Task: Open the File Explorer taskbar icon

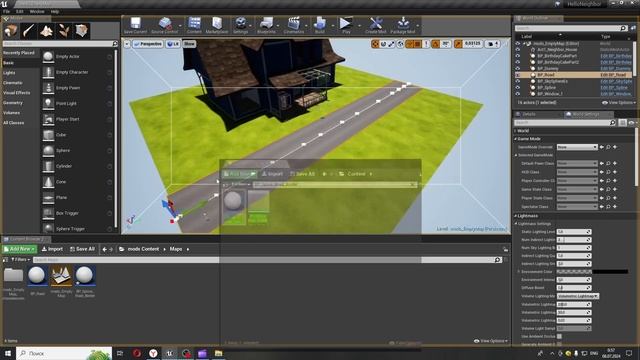Action: [218, 353]
